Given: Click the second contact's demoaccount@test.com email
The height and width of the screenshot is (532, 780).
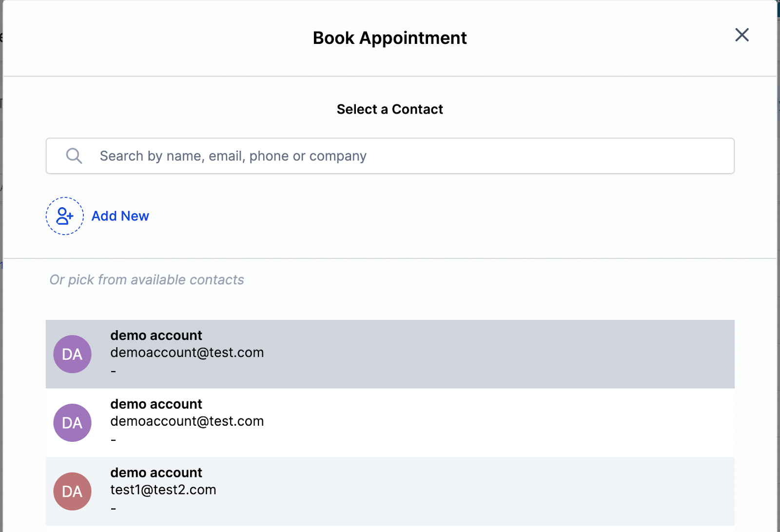Looking at the screenshot, I should [187, 421].
